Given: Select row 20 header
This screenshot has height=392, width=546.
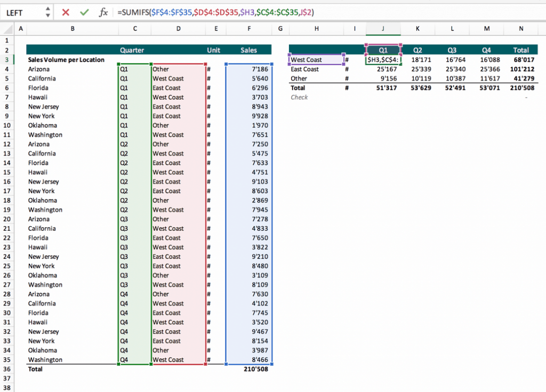Looking at the screenshot, I should click(6, 219).
